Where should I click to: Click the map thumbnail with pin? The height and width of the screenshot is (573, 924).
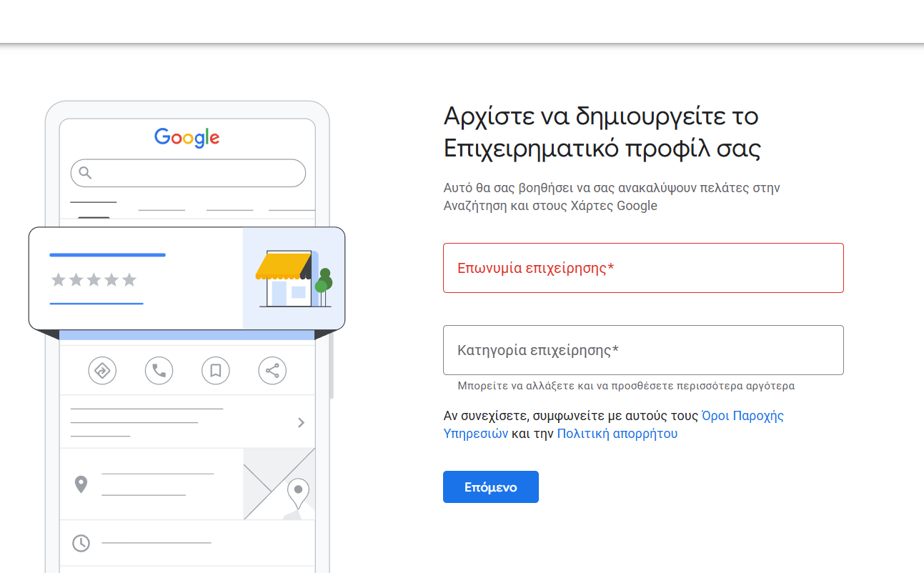pos(279,484)
